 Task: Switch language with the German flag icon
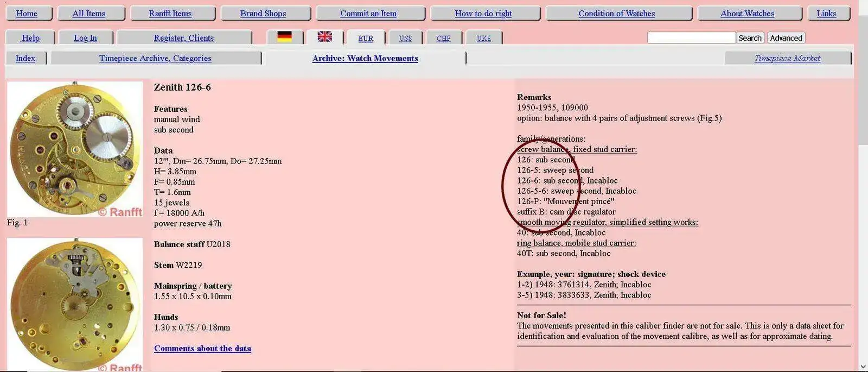(284, 36)
